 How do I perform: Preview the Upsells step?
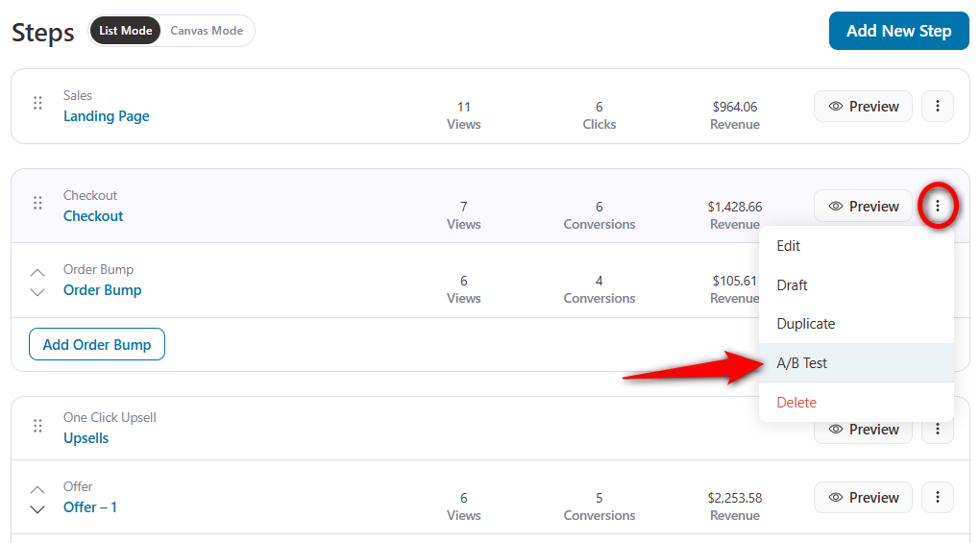(x=863, y=430)
